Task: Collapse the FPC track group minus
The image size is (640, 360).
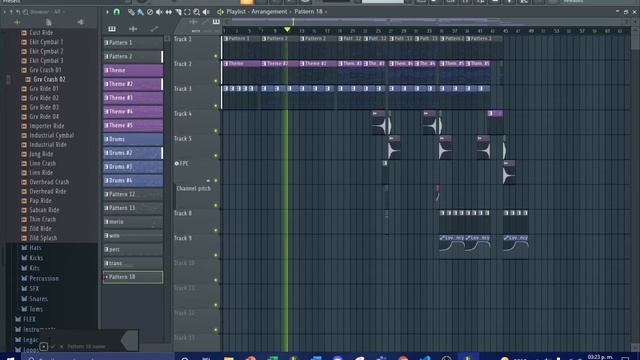Action: click(x=208, y=180)
